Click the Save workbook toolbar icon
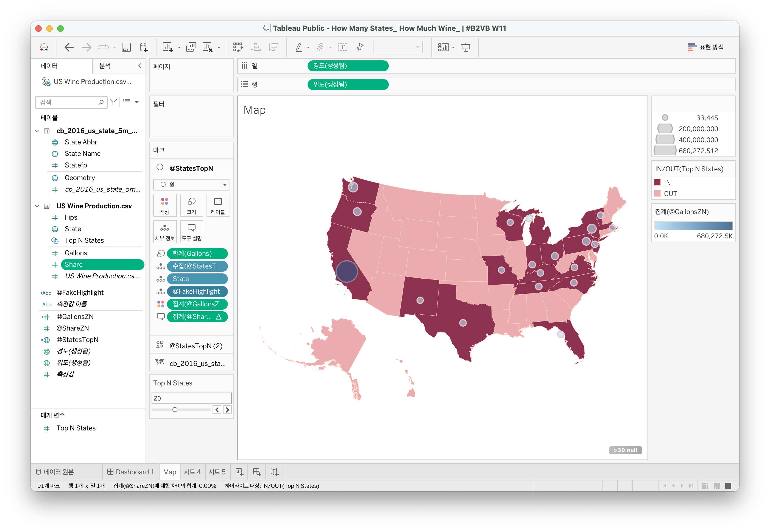The width and height of the screenshot is (770, 532). pos(126,47)
